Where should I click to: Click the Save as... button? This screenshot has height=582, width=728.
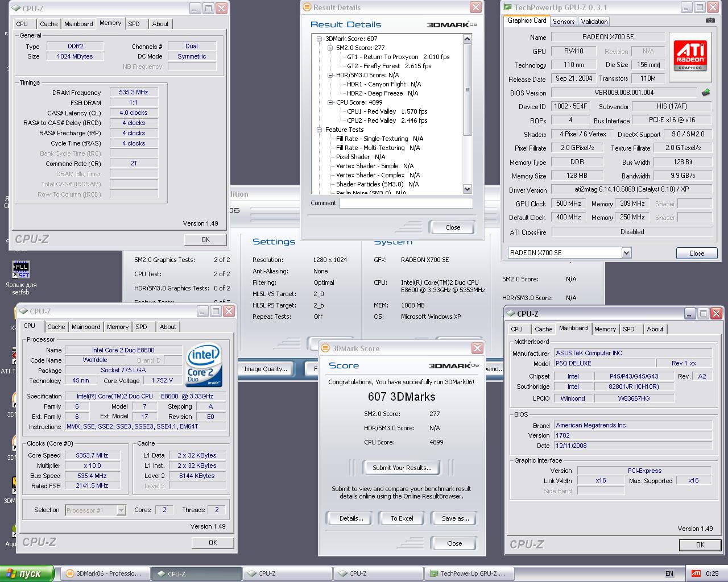click(x=455, y=518)
